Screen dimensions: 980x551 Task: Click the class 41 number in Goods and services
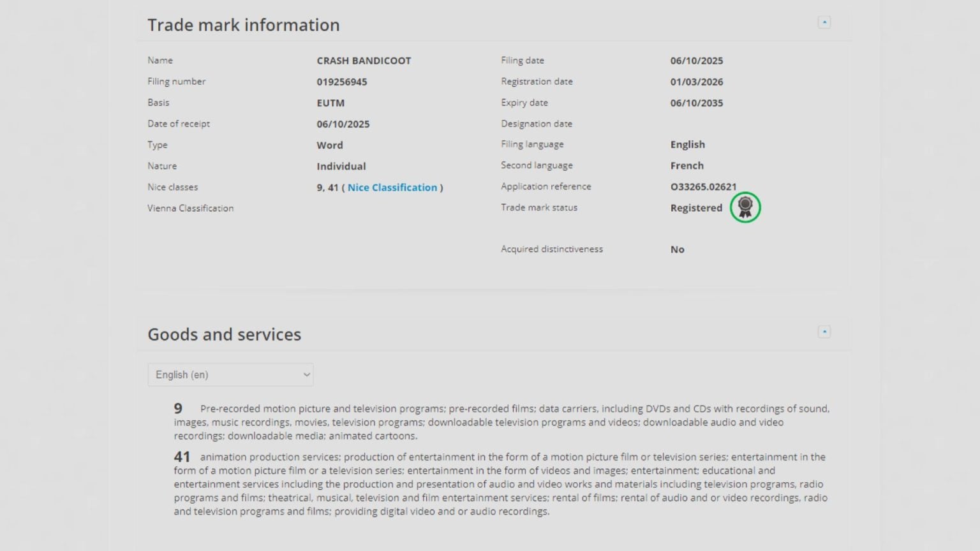pos(182,457)
